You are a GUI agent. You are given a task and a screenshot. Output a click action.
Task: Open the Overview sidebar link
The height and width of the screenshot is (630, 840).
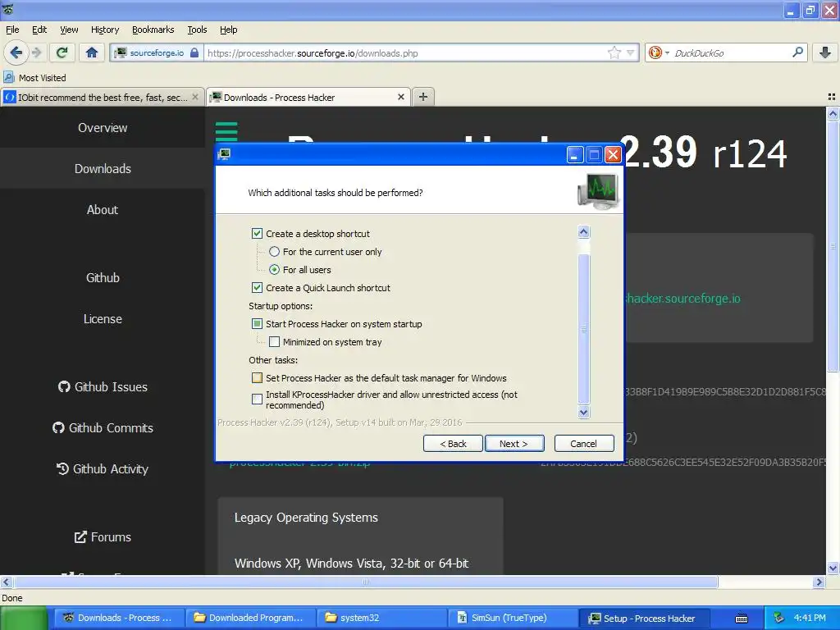click(x=103, y=127)
